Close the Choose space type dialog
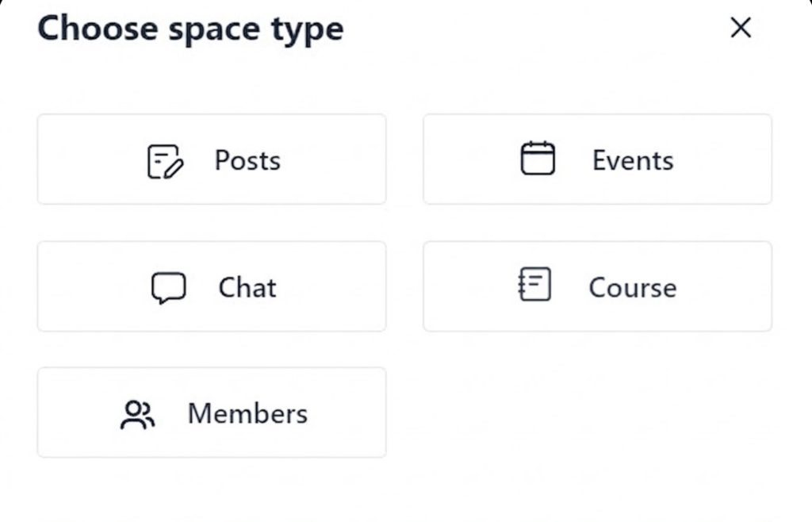Viewport: 812px width, 522px height. [x=740, y=28]
